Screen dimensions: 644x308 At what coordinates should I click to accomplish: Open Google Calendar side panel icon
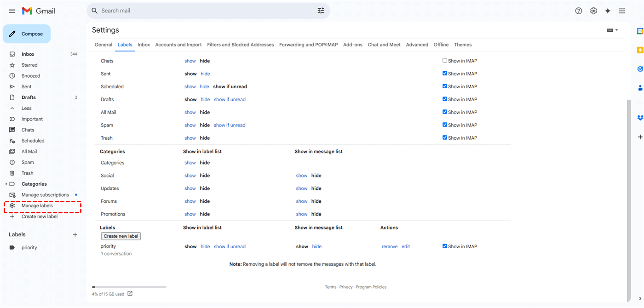(639, 31)
